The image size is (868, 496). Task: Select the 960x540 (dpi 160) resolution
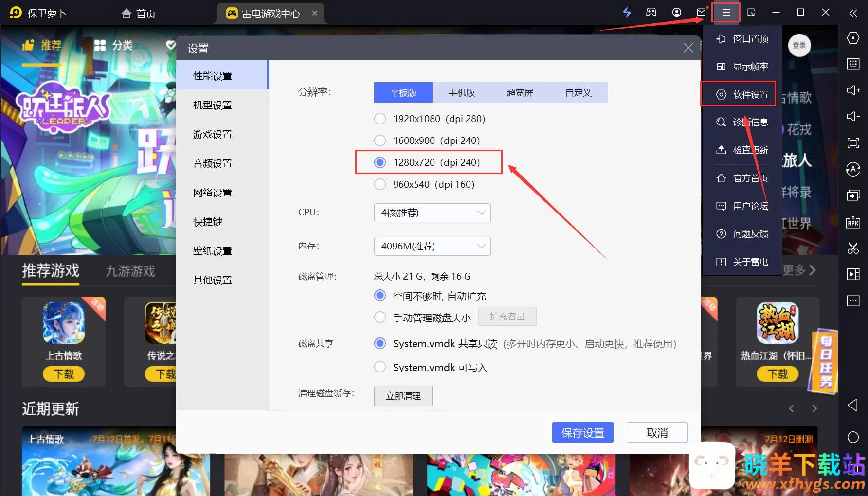point(380,184)
